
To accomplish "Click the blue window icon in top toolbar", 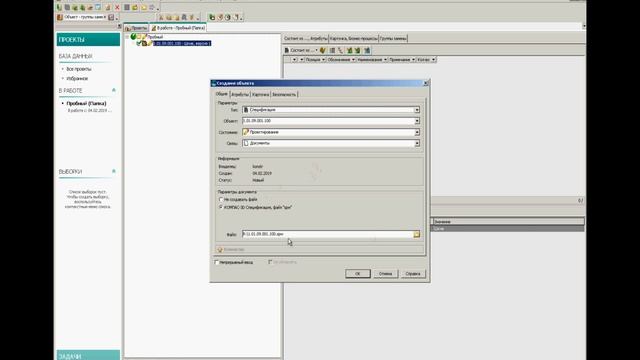I will (x=98, y=7).
